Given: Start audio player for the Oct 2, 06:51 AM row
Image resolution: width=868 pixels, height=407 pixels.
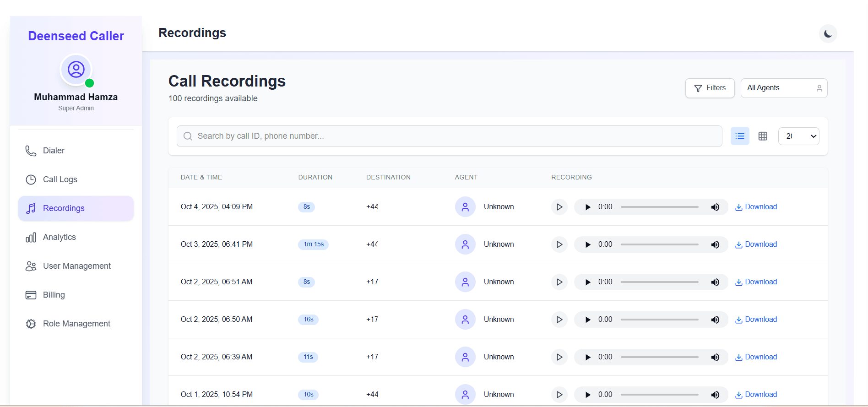Looking at the screenshot, I should pyautogui.click(x=588, y=282).
